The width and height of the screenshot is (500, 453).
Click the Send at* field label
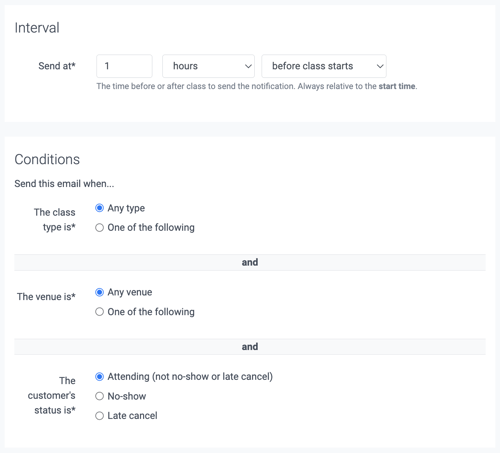click(57, 66)
